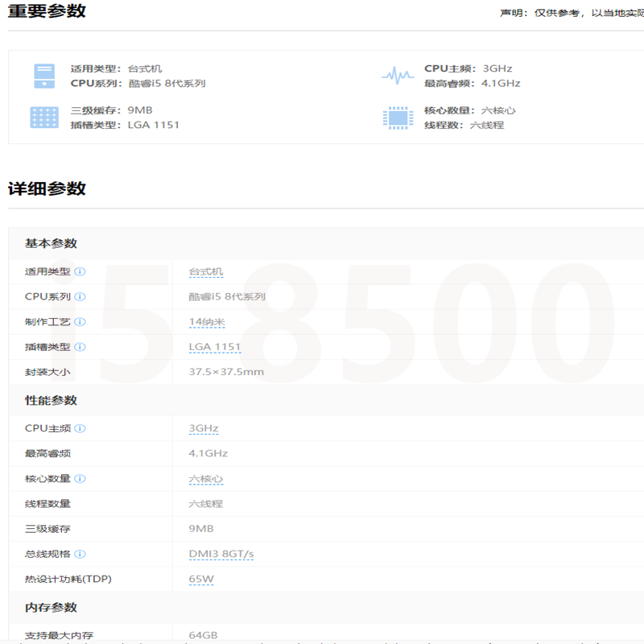
Task: Click summary value 酷睿i5 8代系列
Action: coord(167,84)
